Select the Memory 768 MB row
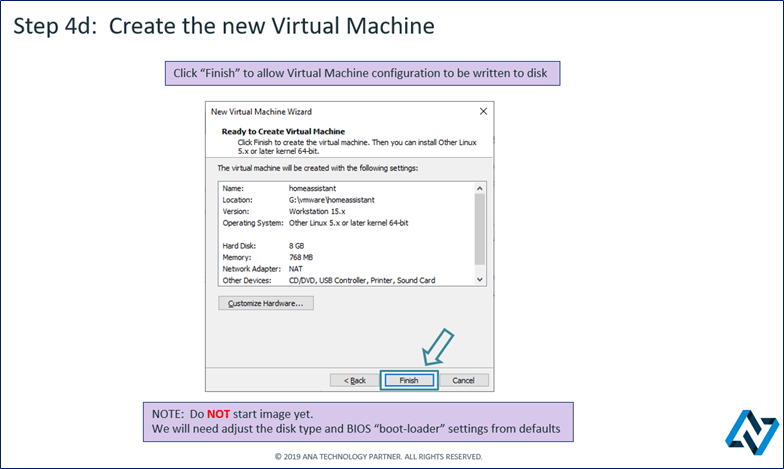Image resolution: width=784 pixels, height=469 pixels. click(300, 258)
